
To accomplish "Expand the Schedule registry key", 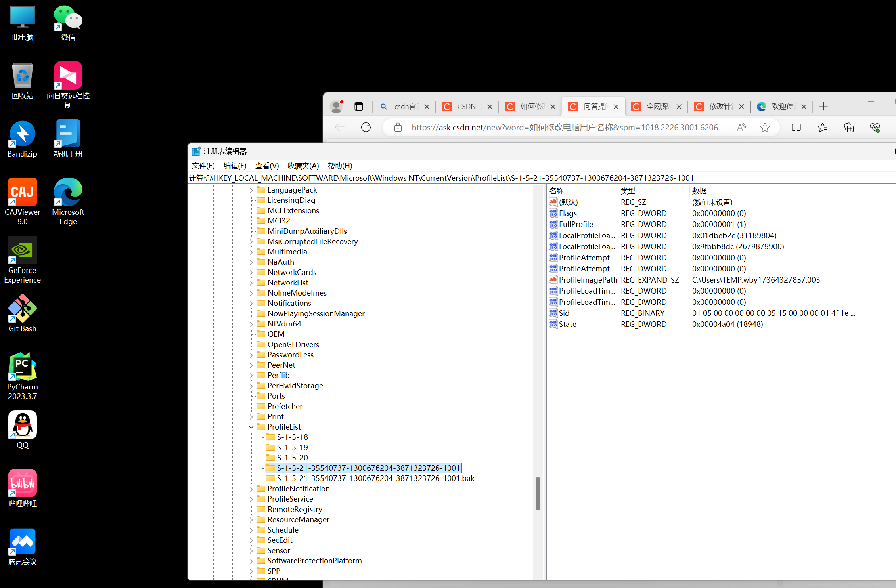I will 251,530.
